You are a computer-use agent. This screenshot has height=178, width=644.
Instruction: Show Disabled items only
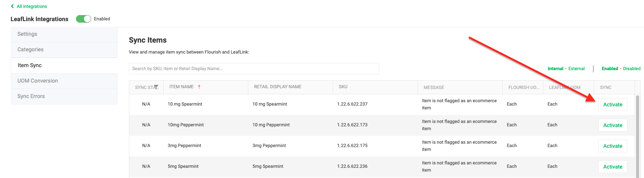(632, 69)
